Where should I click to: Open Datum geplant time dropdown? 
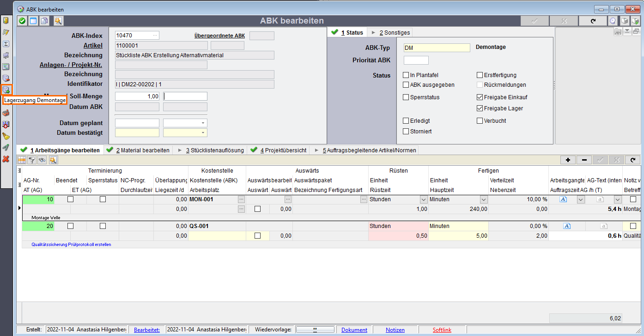click(x=203, y=123)
